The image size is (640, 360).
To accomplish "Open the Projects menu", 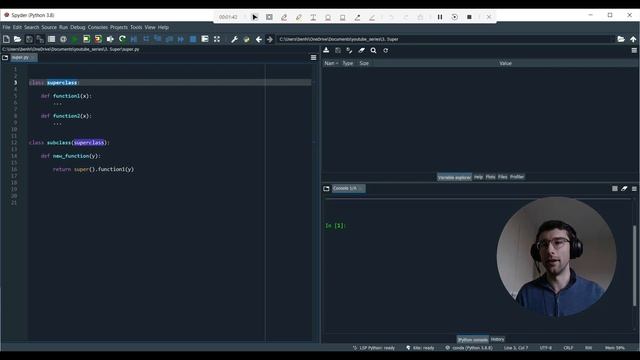I will tap(119, 27).
